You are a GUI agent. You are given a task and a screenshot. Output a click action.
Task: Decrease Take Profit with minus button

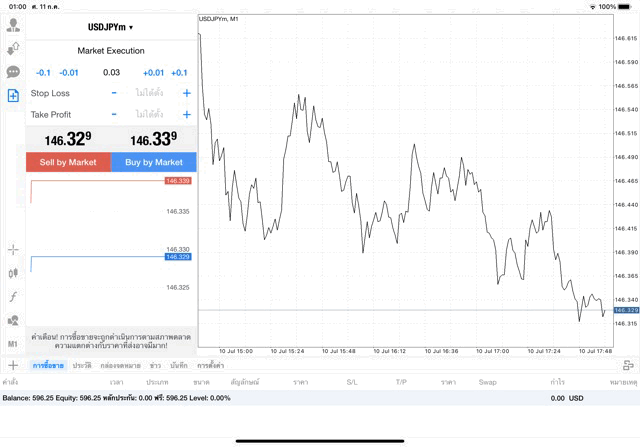114,114
